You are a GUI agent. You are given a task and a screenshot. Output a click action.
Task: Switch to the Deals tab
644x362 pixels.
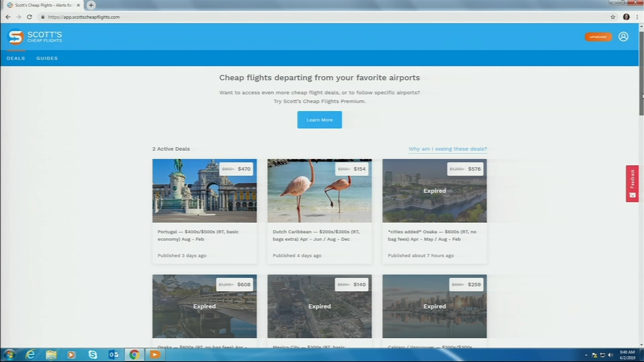[16, 58]
